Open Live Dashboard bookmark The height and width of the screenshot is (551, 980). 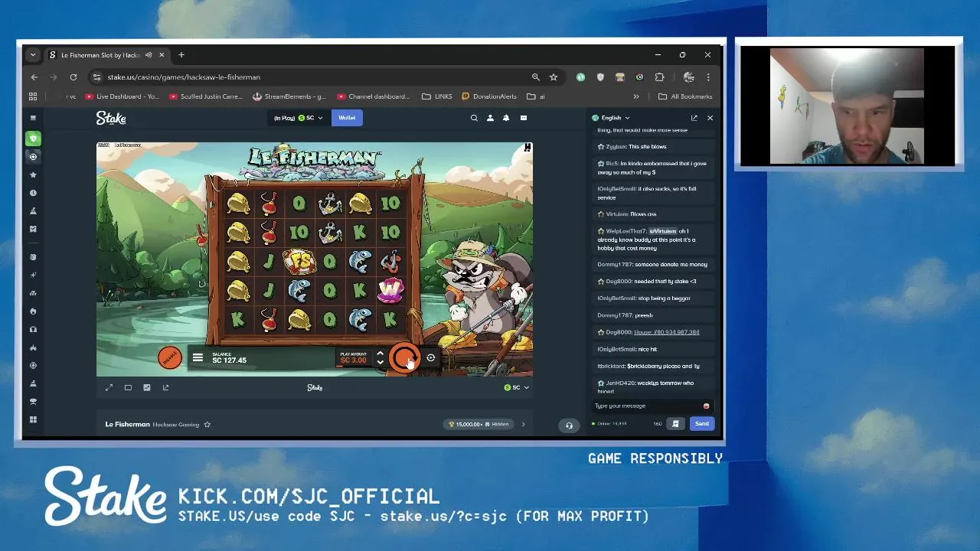(122, 96)
